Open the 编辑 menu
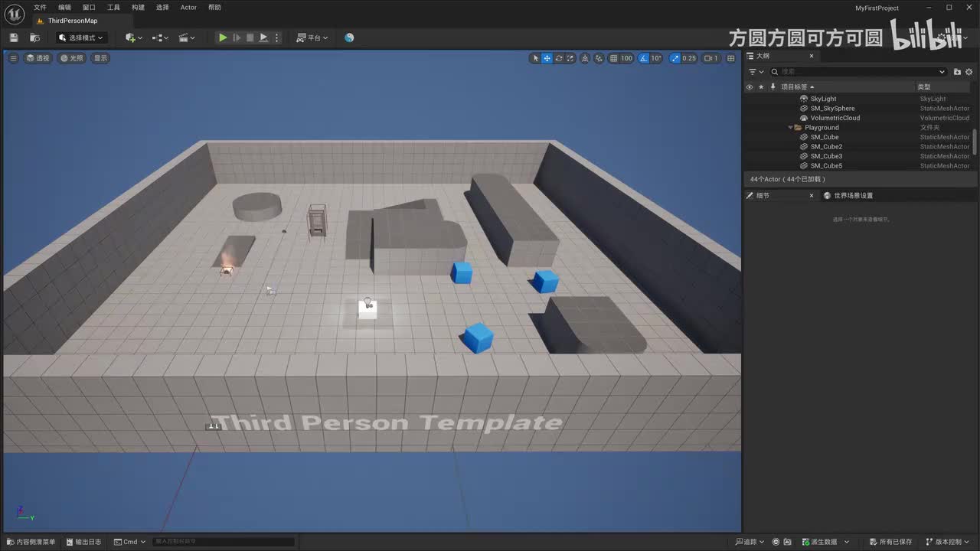 [x=64, y=8]
